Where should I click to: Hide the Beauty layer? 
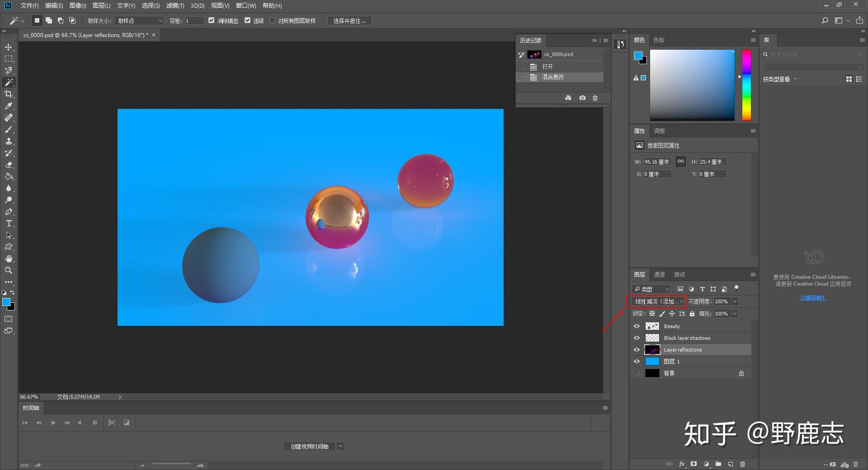pyautogui.click(x=637, y=326)
